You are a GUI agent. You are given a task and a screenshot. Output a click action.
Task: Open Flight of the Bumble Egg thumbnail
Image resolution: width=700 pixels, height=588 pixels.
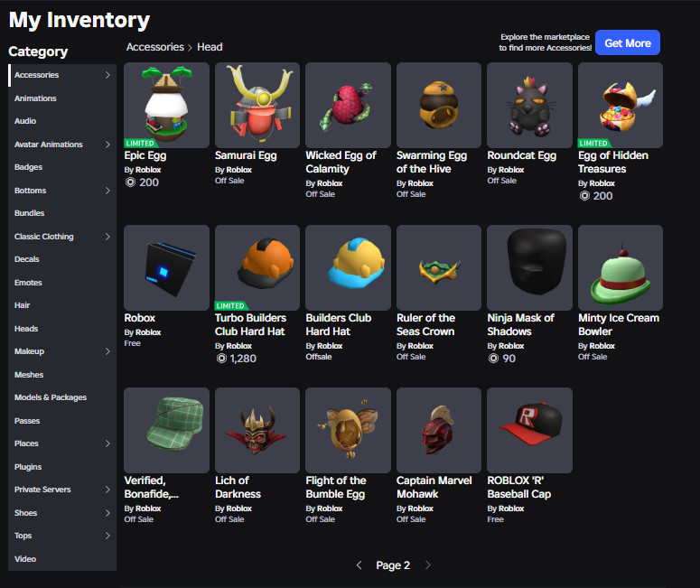(x=349, y=430)
